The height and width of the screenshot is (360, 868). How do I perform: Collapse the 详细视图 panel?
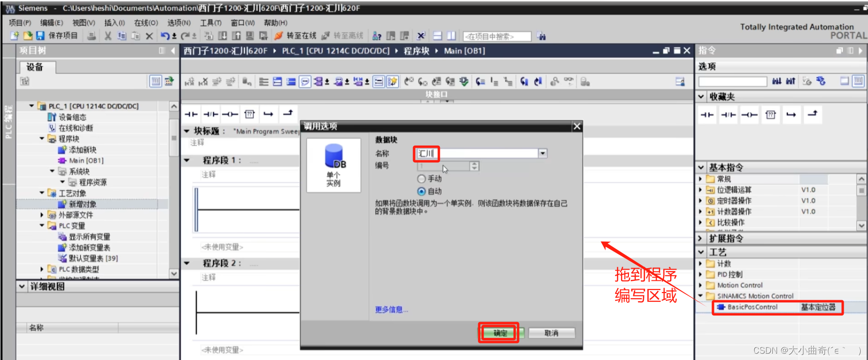click(22, 287)
